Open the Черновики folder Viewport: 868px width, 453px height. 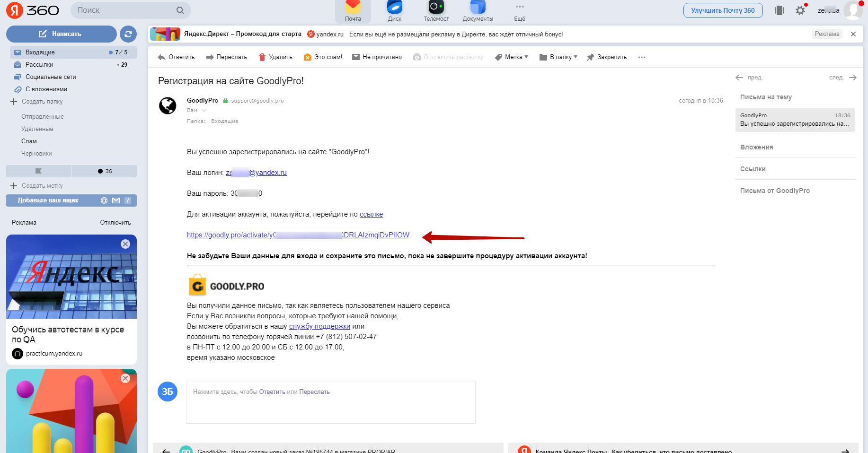coord(36,154)
